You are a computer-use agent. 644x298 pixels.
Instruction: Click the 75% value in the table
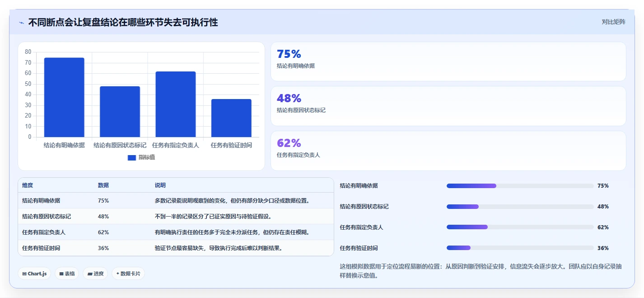click(x=103, y=201)
